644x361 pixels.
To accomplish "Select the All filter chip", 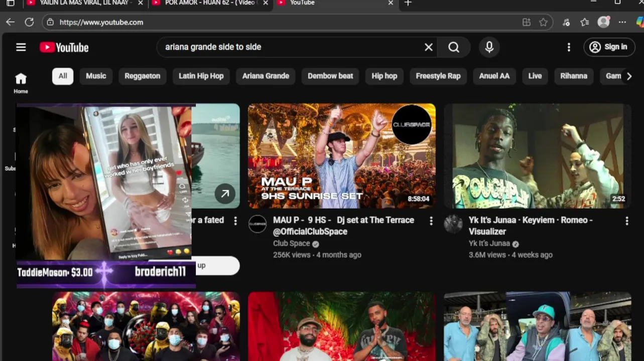I will click(63, 76).
